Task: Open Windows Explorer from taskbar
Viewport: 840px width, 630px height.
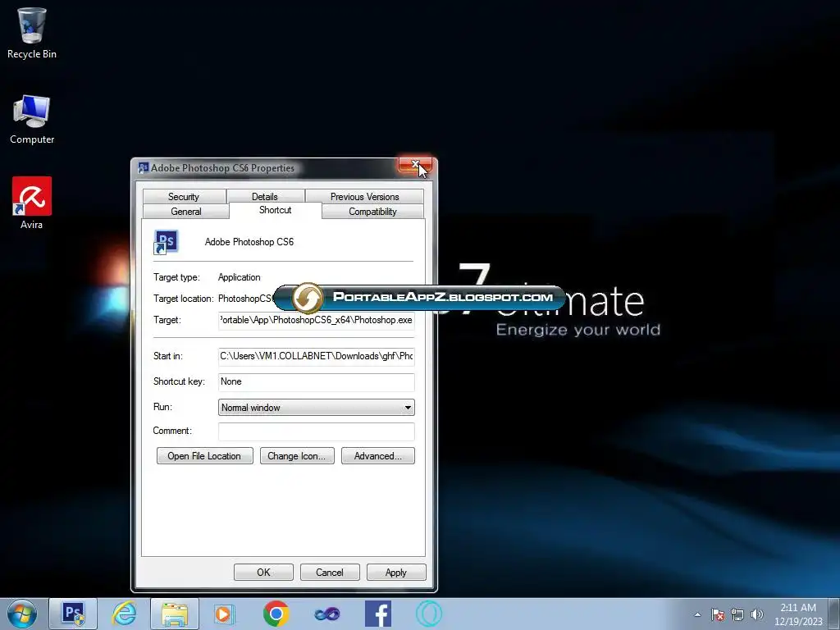Action: [175, 614]
